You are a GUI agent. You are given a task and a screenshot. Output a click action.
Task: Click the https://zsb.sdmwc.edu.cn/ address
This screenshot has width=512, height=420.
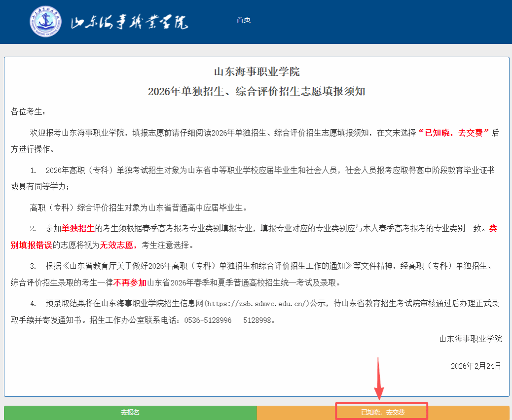(x=258, y=303)
